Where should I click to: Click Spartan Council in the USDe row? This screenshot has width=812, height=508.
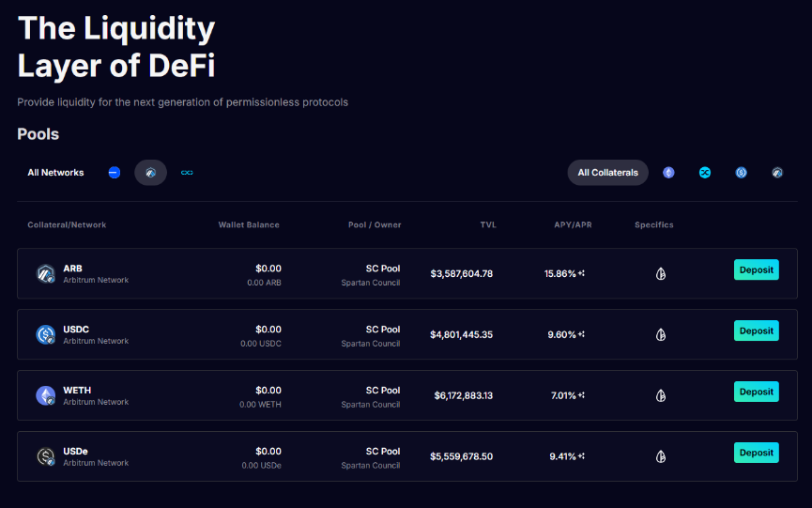[x=371, y=466]
